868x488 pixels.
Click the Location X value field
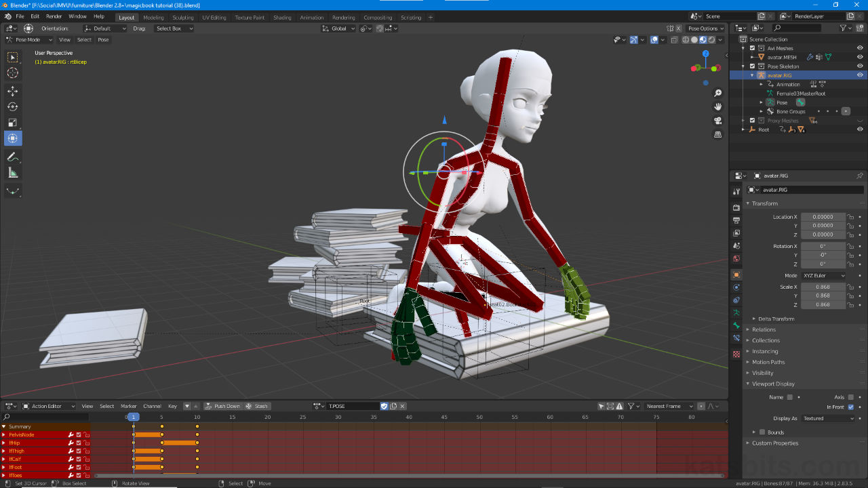(x=823, y=217)
